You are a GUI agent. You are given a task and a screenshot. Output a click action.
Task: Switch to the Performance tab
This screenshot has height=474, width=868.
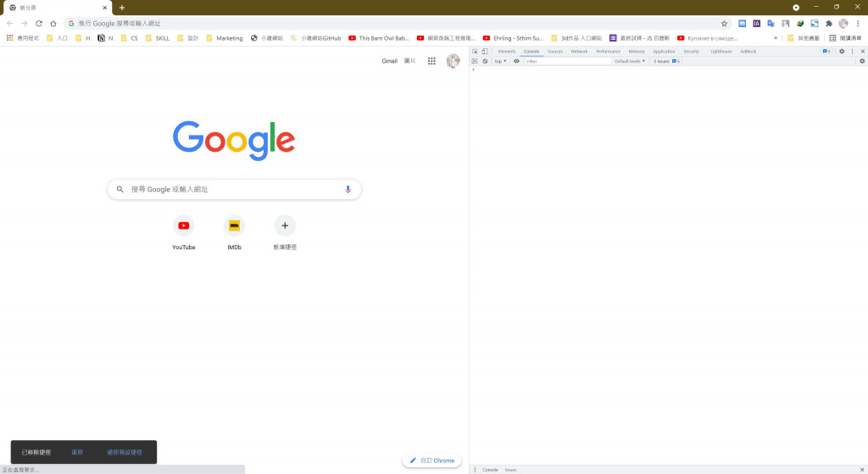click(x=609, y=52)
